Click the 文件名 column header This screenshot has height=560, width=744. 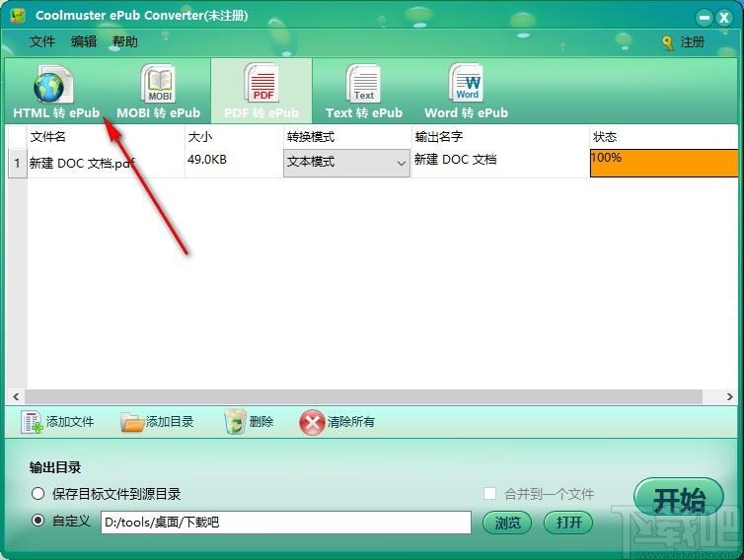pos(106,137)
